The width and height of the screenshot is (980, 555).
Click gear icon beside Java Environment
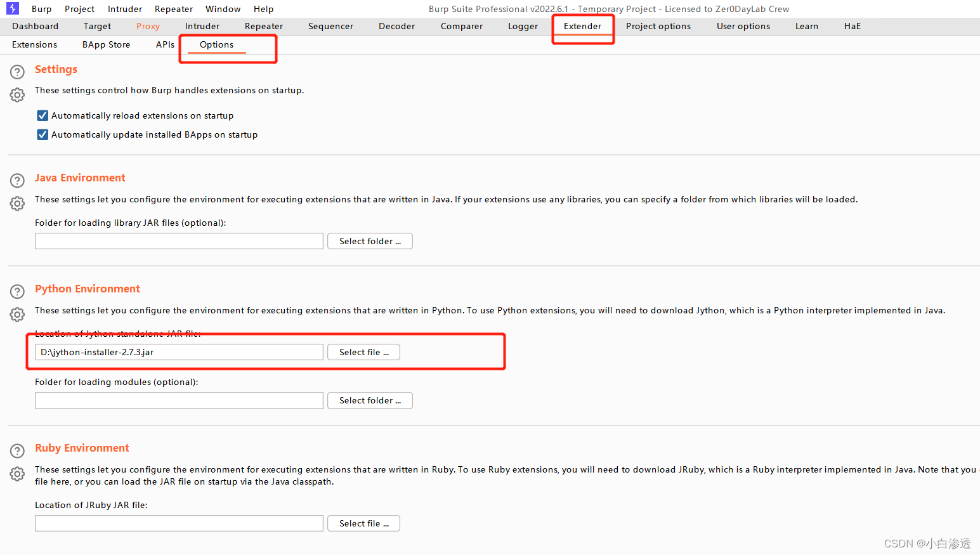(17, 204)
